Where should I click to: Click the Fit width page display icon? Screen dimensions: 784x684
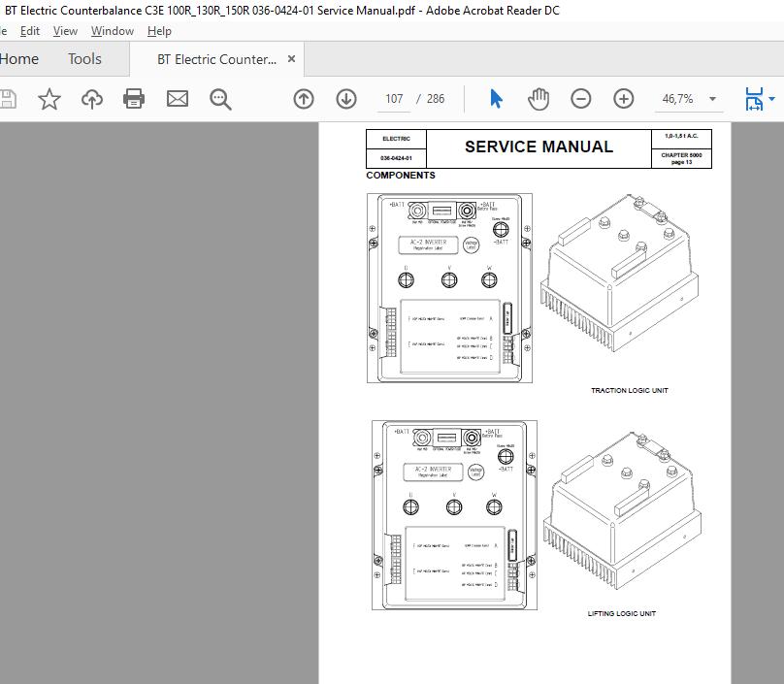(754, 99)
